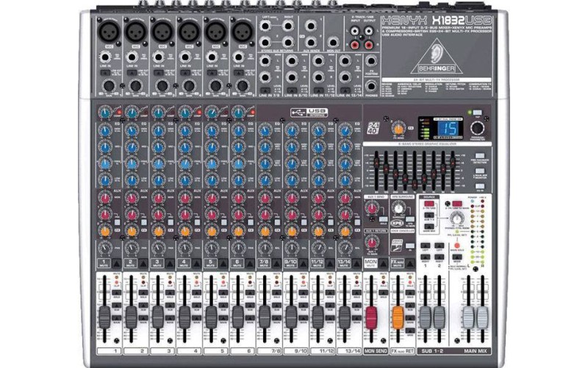Mute stereo channel 13/14

coord(356,263)
